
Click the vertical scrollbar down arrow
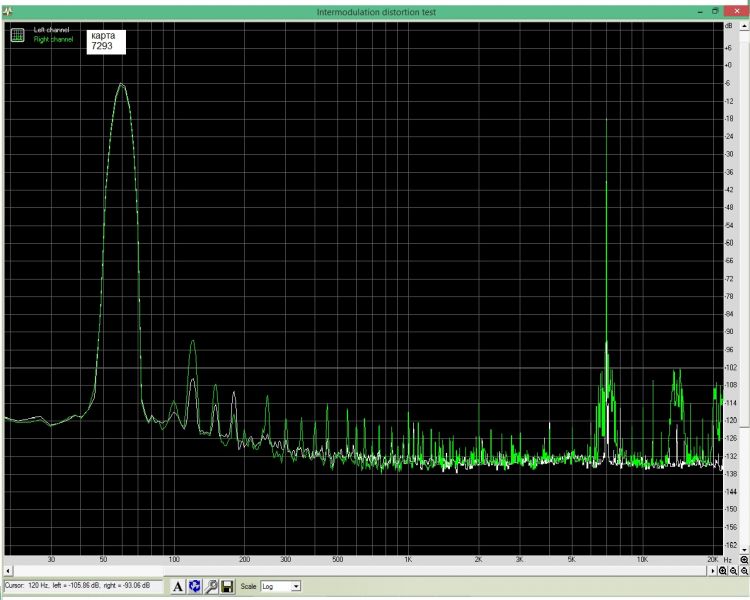[x=744, y=550]
